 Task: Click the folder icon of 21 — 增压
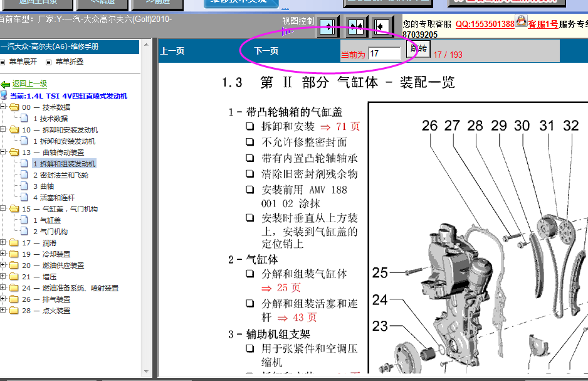click(x=14, y=276)
